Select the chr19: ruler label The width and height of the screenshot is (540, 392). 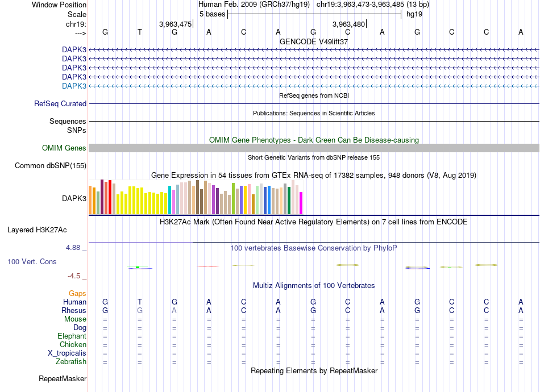[76, 24]
